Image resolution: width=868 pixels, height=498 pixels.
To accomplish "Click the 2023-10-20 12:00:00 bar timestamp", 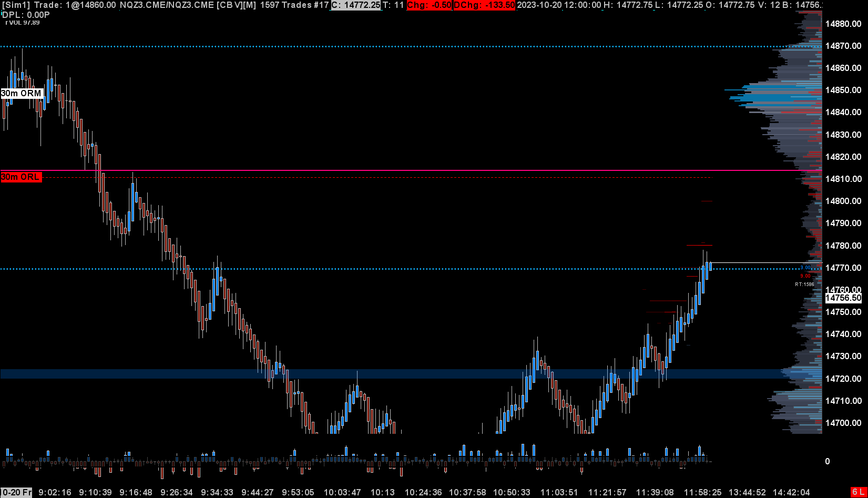I will 559,5.
